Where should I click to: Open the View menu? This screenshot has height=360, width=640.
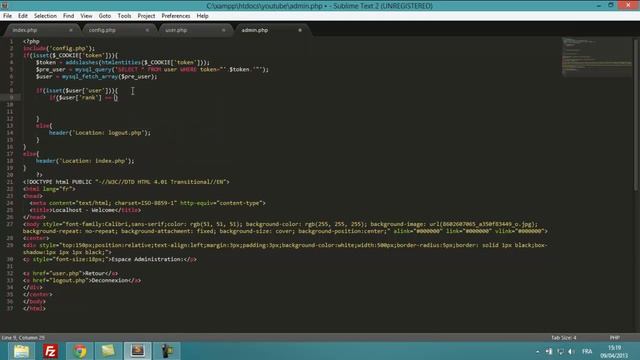point(86,16)
